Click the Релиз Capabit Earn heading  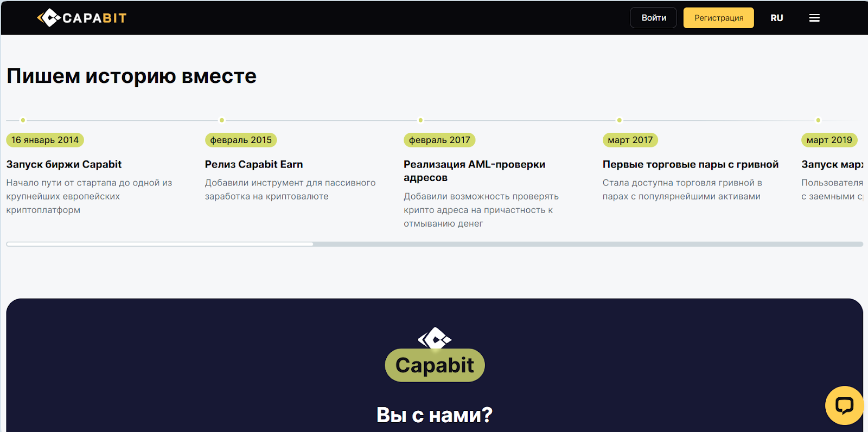coord(254,164)
